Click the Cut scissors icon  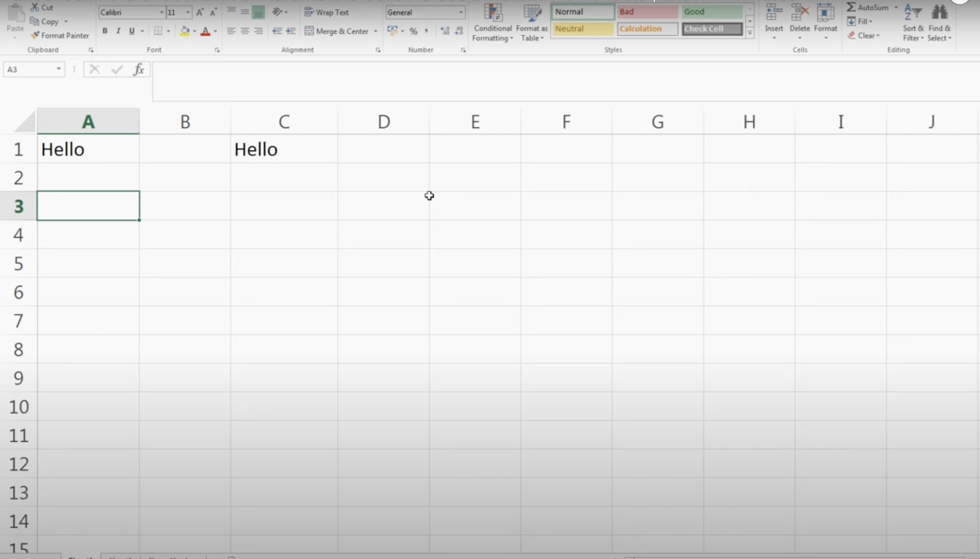(x=35, y=7)
